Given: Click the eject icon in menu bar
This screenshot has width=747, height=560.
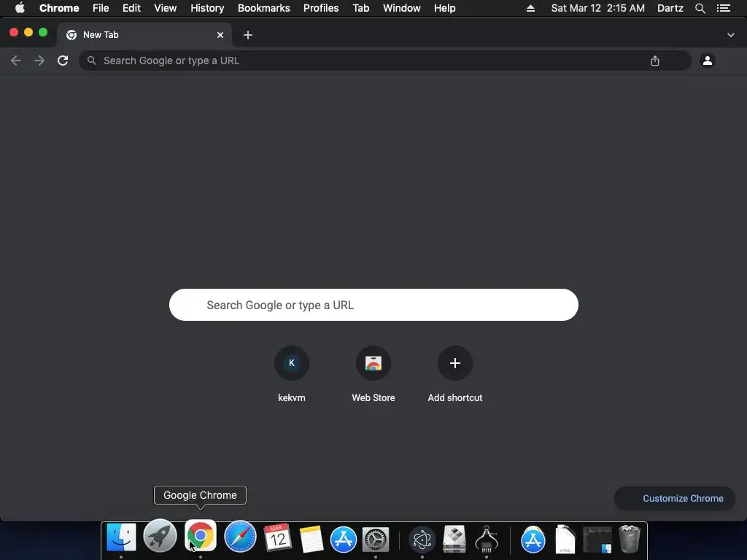Looking at the screenshot, I should (530, 8).
